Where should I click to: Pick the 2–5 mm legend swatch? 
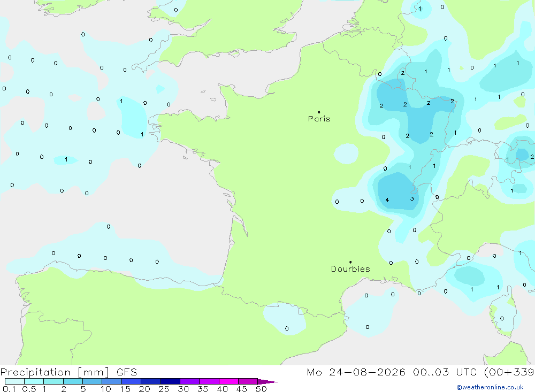pos(73,381)
